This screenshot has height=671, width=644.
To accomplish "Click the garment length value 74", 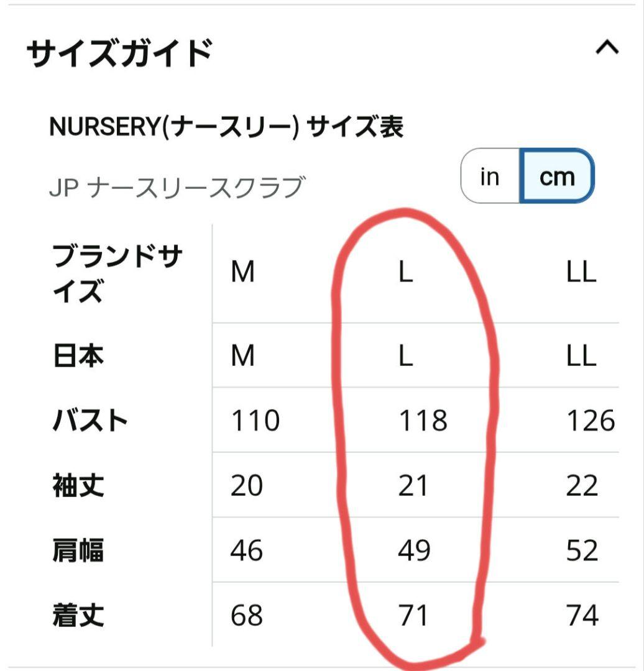I will [582, 615].
